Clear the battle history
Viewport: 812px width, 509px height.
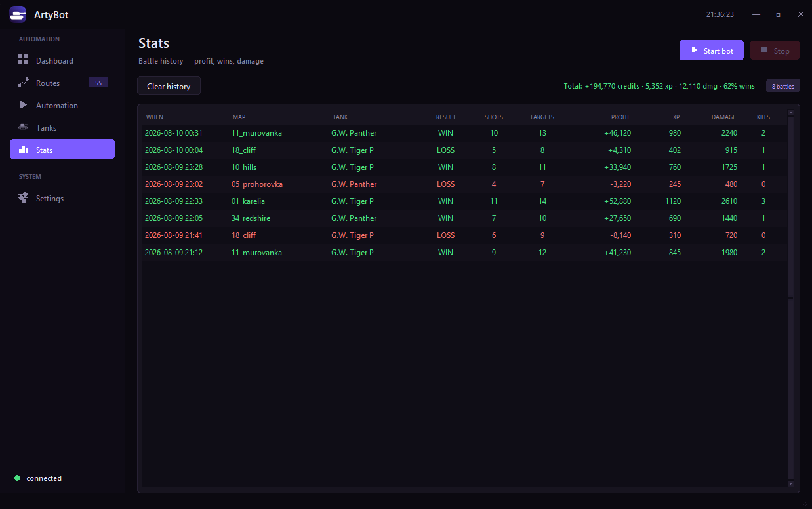click(x=169, y=86)
